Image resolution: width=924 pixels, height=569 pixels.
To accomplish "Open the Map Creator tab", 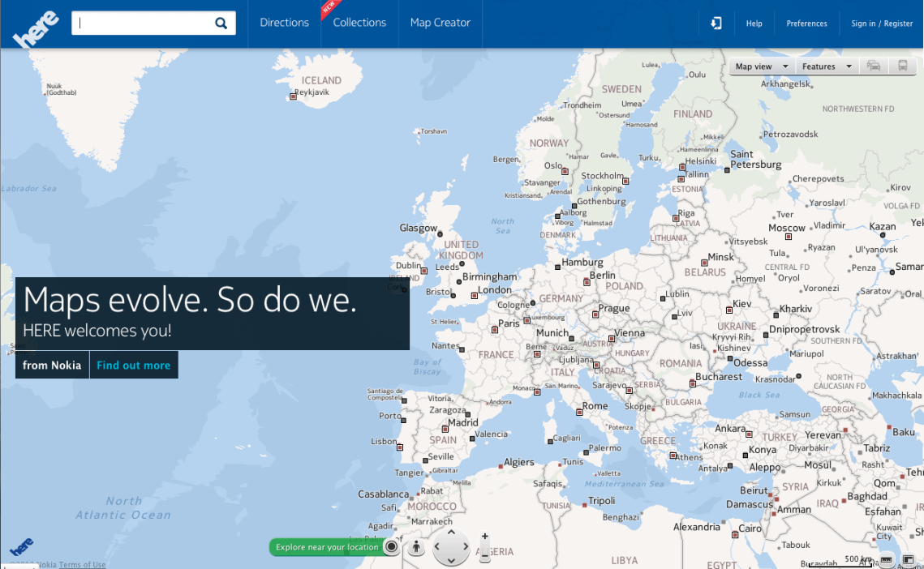I will [440, 23].
